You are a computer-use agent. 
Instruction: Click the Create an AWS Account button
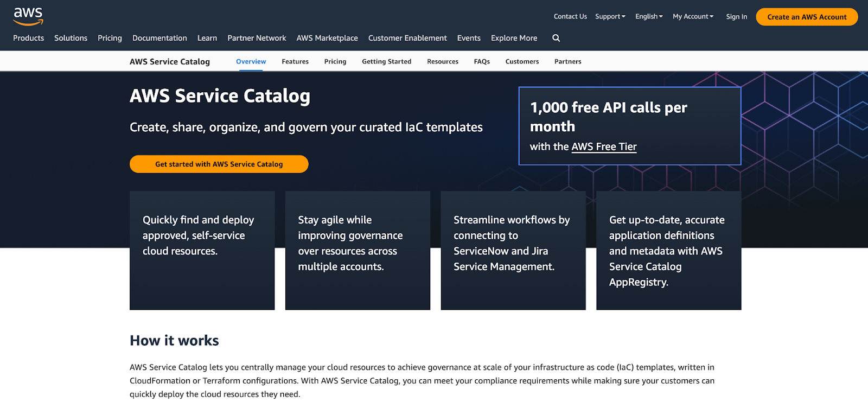[x=807, y=17]
